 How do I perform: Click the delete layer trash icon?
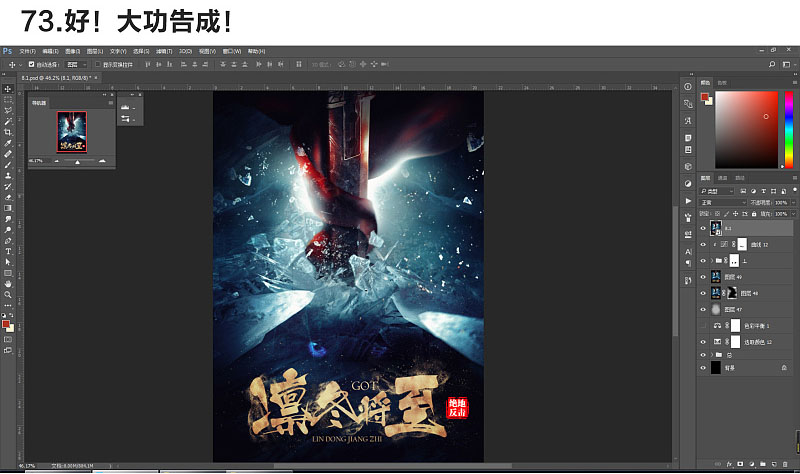785,464
